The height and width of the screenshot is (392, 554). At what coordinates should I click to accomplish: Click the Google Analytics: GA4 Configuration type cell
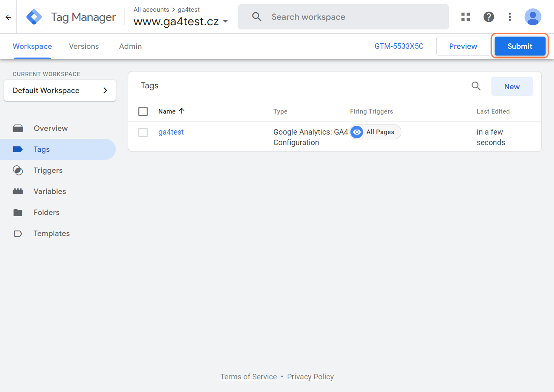(x=310, y=137)
